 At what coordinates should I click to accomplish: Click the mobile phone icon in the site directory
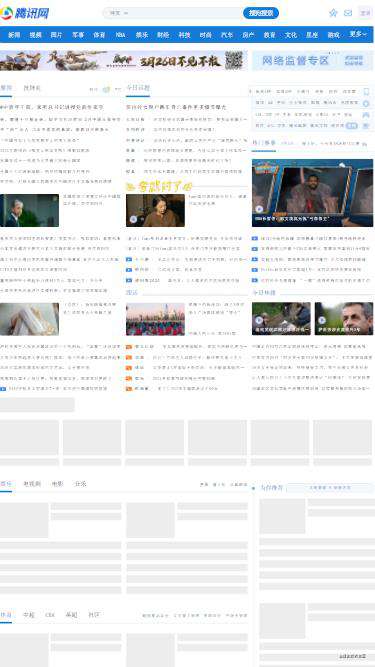click(366, 91)
